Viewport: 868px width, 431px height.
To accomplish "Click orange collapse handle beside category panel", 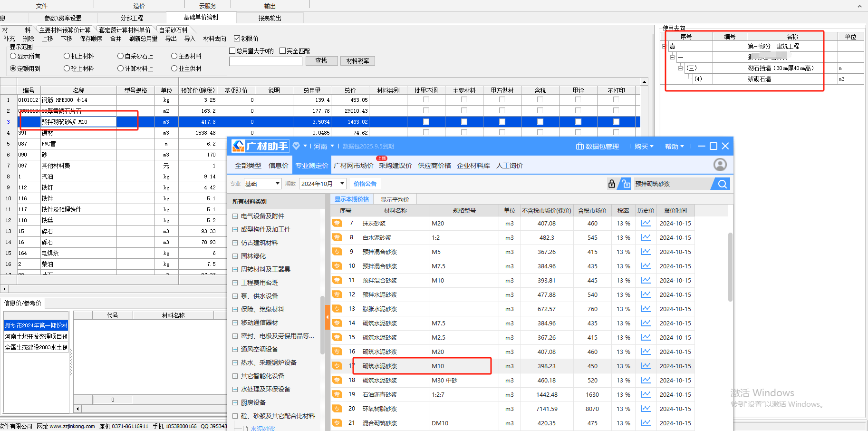I will point(328,316).
